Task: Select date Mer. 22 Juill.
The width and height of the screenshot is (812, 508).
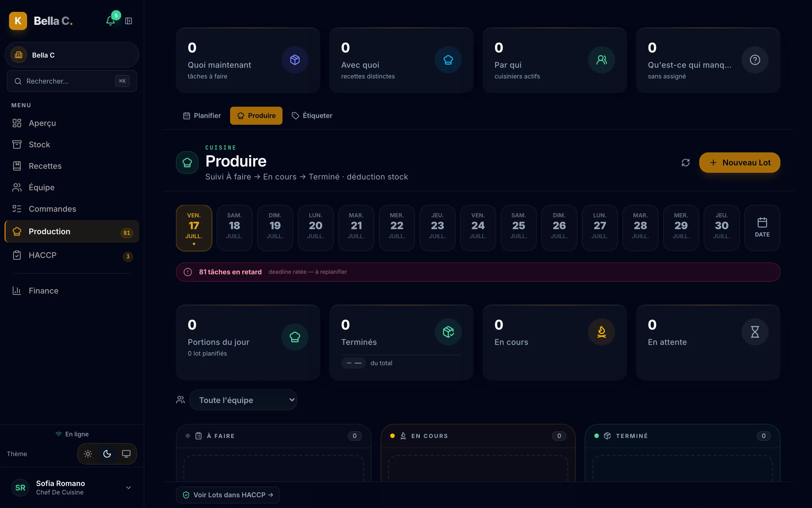Action: click(x=397, y=228)
